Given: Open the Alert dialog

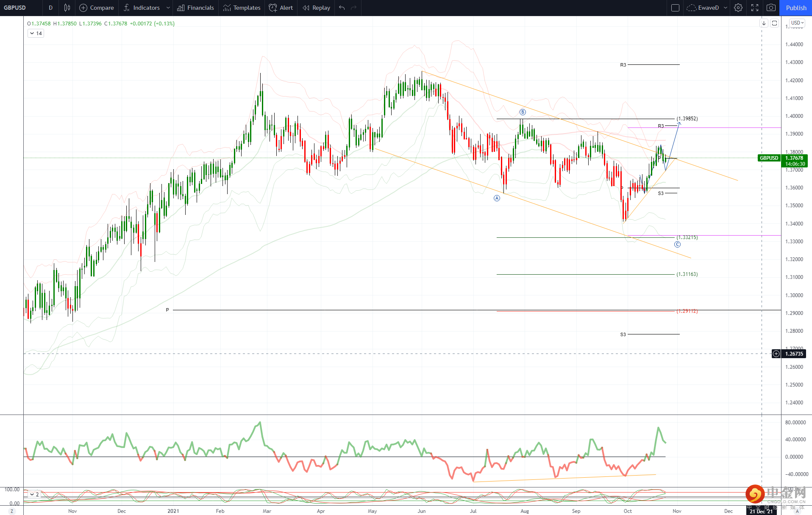Looking at the screenshot, I should (281, 8).
